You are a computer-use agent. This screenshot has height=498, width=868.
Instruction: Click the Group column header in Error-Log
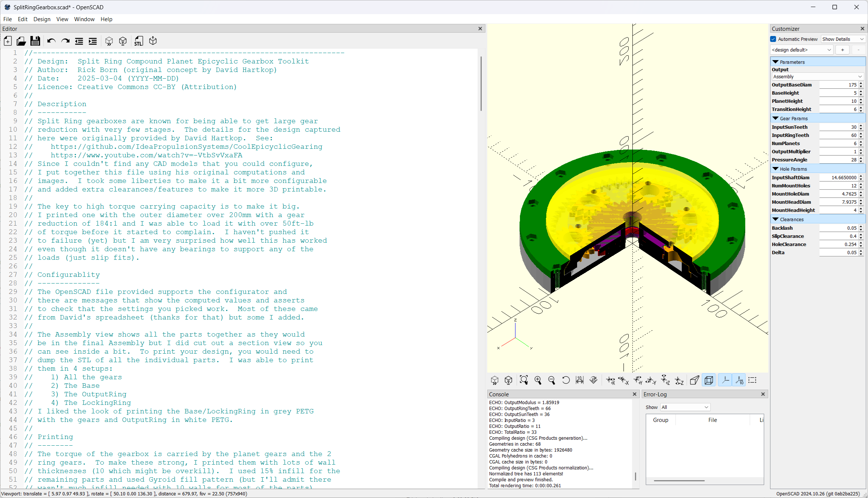coord(661,420)
